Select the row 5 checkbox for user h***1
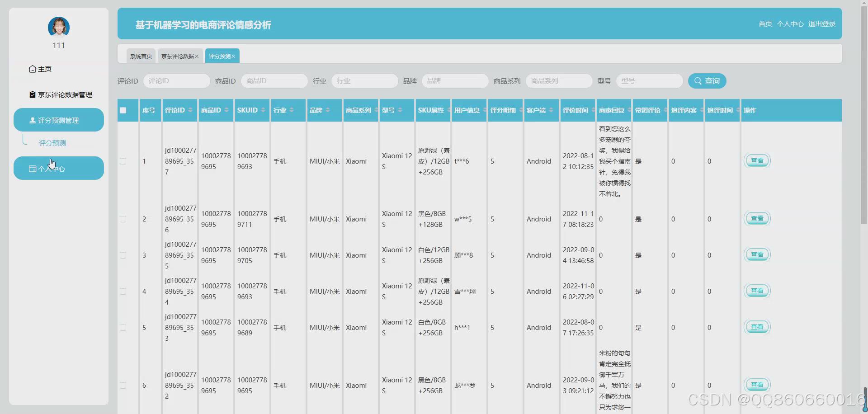868x414 pixels. [123, 328]
